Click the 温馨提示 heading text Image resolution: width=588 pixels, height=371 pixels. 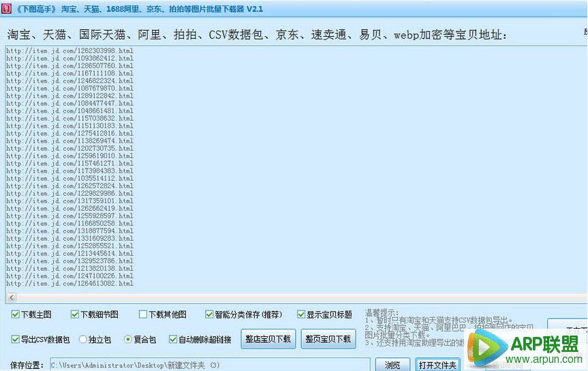[382, 312]
